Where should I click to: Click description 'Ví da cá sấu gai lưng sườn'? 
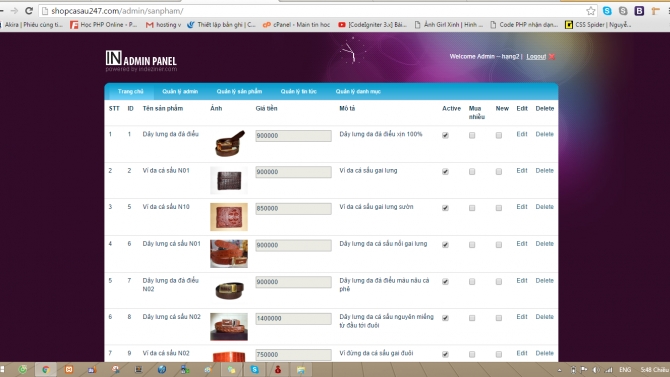(x=376, y=207)
